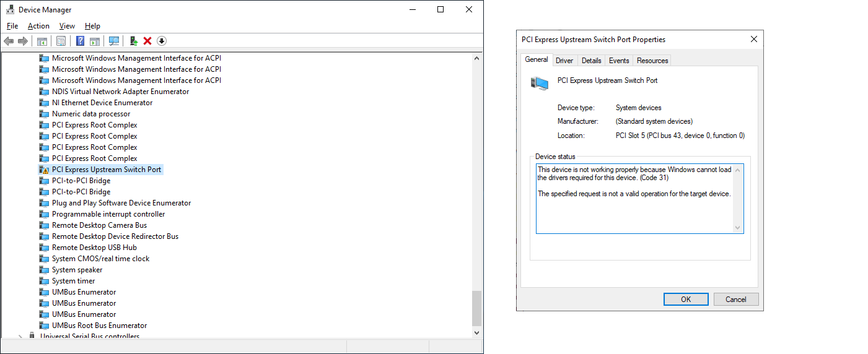Switch to the General tab in Properties
Image resolution: width=868 pixels, height=354 pixels.
pos(537,60)
